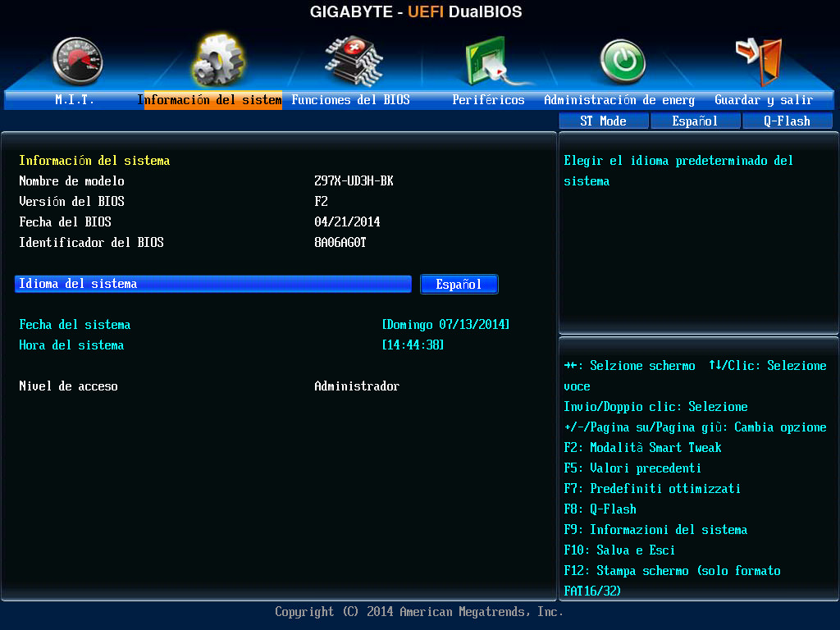Click the Nombre de modelo label

pyautogui.click(x=72, y=181)
